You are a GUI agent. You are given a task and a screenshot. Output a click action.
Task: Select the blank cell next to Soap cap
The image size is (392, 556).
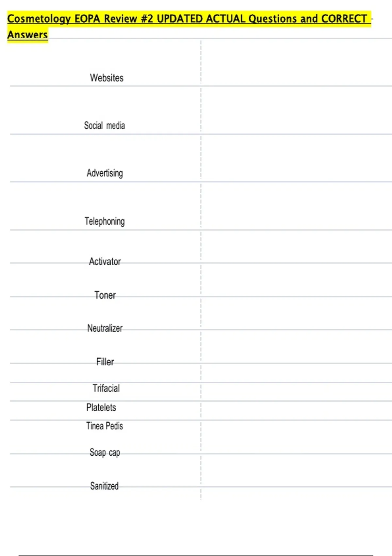[296, 437]
